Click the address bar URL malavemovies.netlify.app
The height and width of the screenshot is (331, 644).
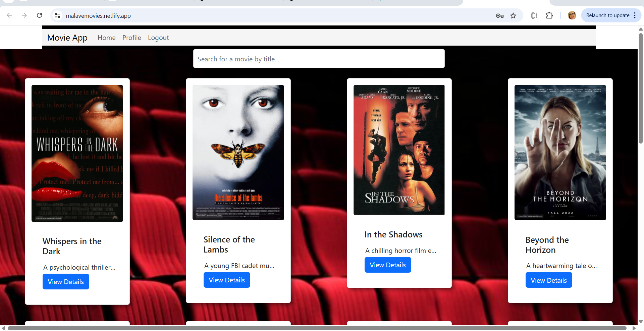point(98,16)
